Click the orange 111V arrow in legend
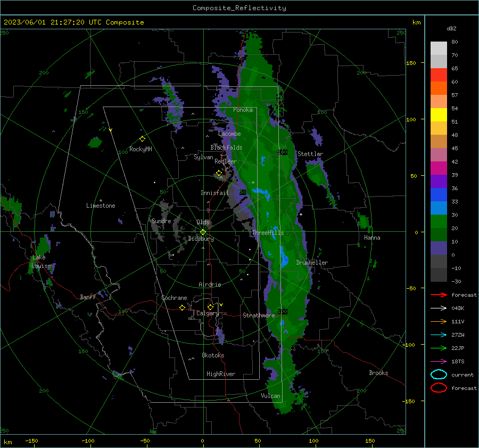This screenshot has height=448, width=479. coord(439,321)
